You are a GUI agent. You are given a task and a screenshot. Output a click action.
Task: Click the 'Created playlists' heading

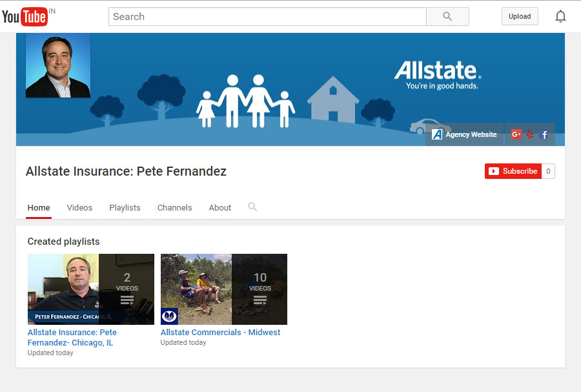point(64,242)
